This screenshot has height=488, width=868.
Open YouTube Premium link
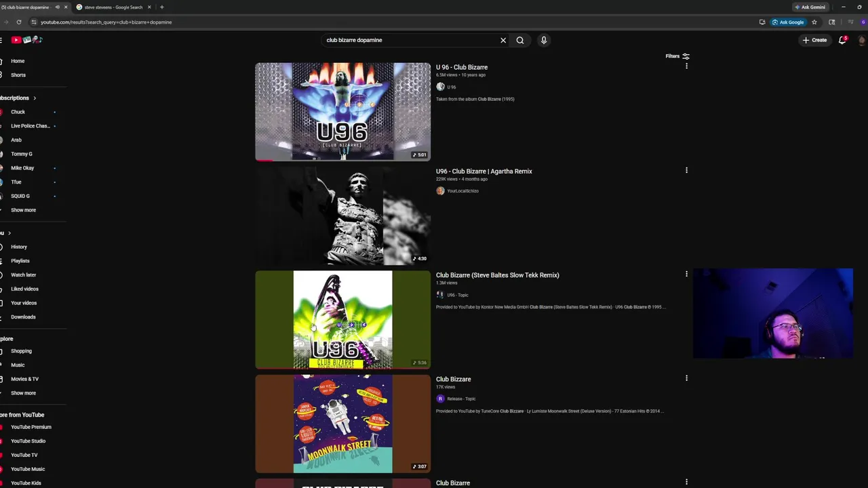[x=31, y=427]
